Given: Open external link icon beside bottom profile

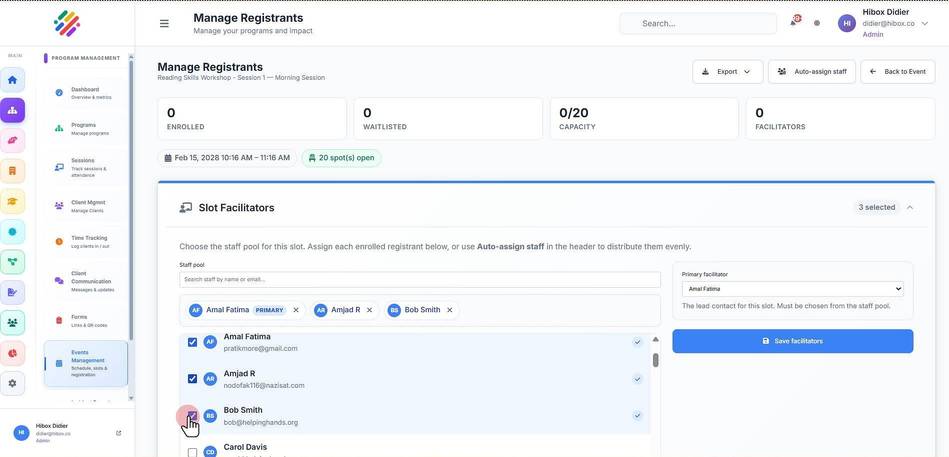Looking at the screenshot, I should [119, 433].
